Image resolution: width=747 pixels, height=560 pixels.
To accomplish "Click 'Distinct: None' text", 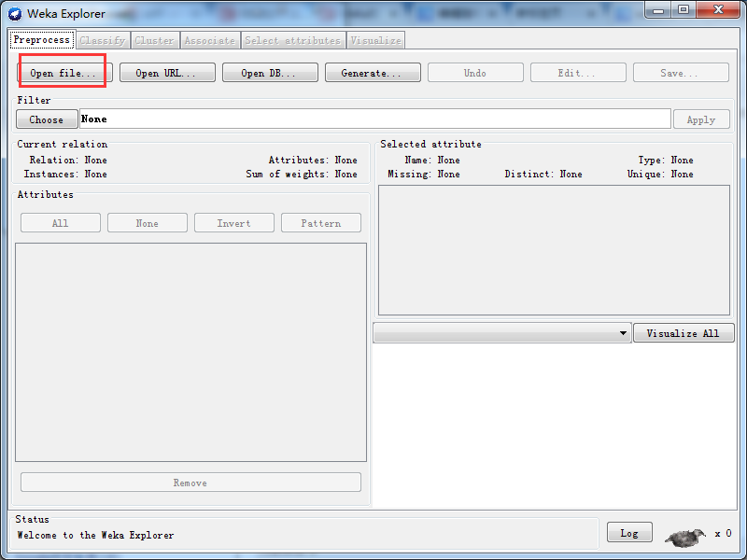I will pyautogui.click(x=543, y=174).
